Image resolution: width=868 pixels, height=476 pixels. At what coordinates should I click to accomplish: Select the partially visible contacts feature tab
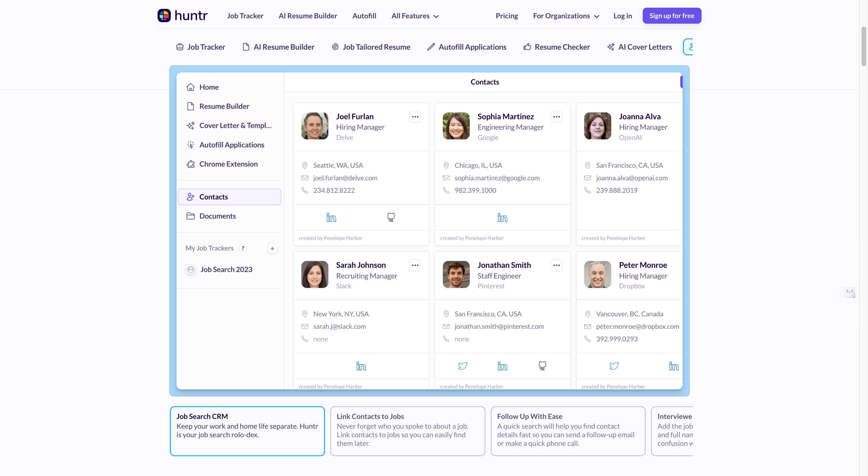(688, 47)
